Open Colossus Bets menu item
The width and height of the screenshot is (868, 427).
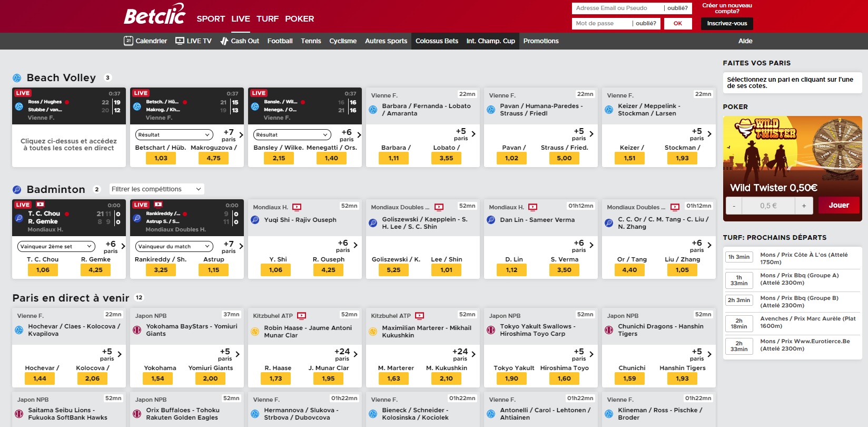point(437,41)
